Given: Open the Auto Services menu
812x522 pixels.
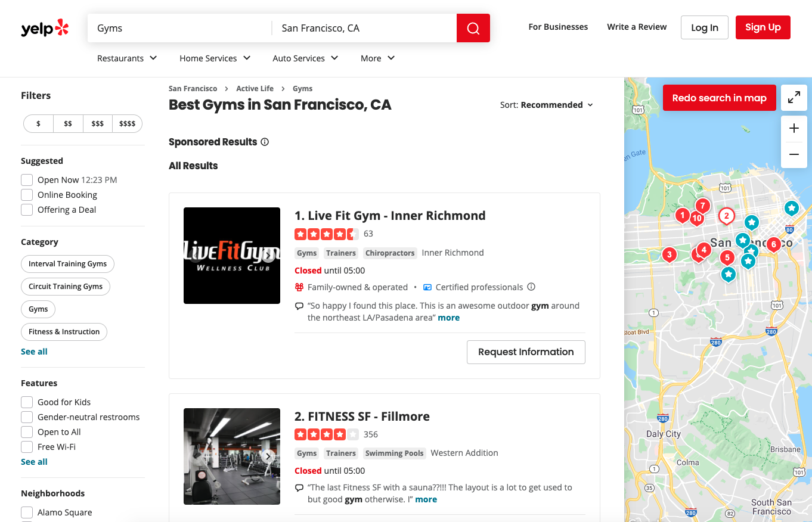Looking at the screenshot, I should click(305, 58).
